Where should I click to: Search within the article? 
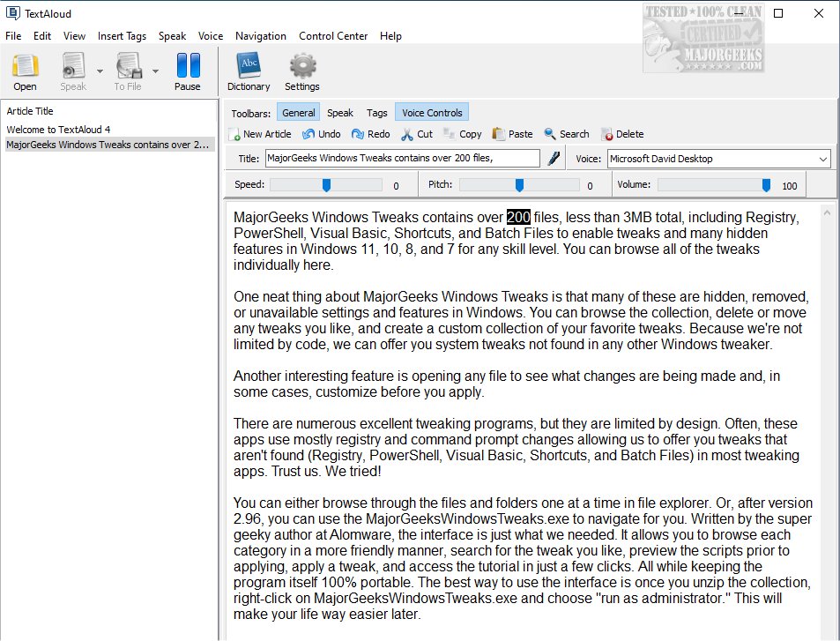click(567, 134)
